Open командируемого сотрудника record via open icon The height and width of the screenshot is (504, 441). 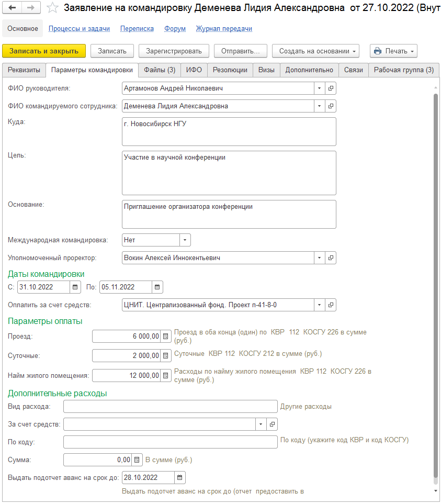331,106
